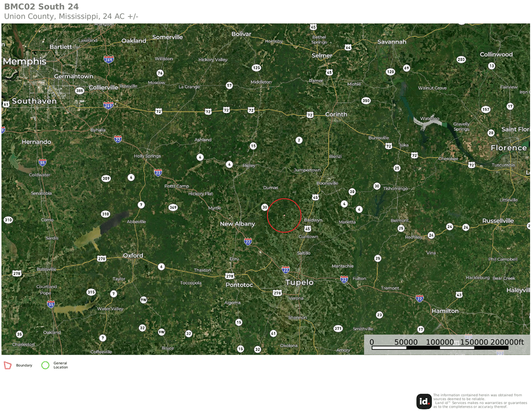
Task: Click the Route 350 shield marker
Action: tap(366, 101)
